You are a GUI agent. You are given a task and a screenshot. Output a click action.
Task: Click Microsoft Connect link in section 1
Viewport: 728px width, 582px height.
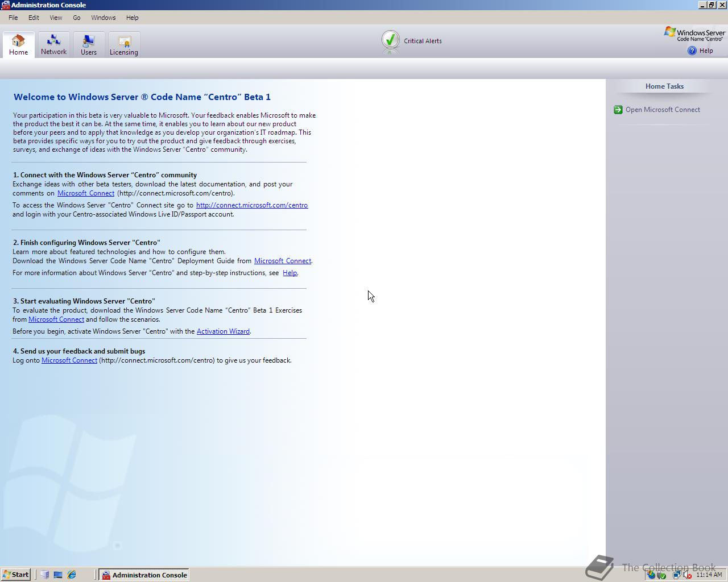(x=86, y=193)
